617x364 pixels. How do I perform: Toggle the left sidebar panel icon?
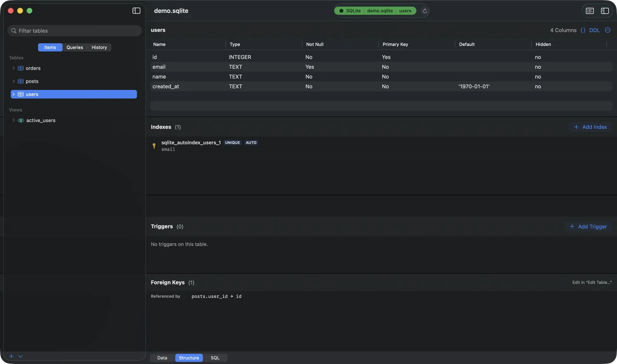(137, 11)
